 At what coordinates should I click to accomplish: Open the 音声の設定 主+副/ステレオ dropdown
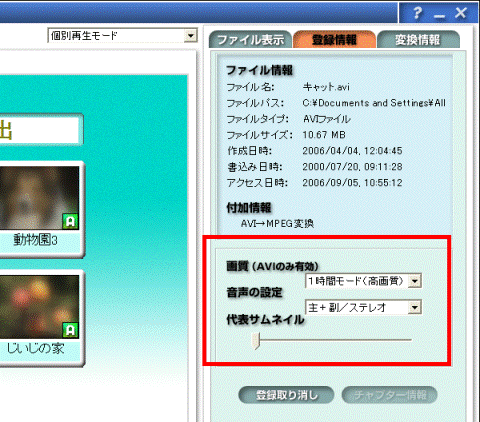[364, 307]
